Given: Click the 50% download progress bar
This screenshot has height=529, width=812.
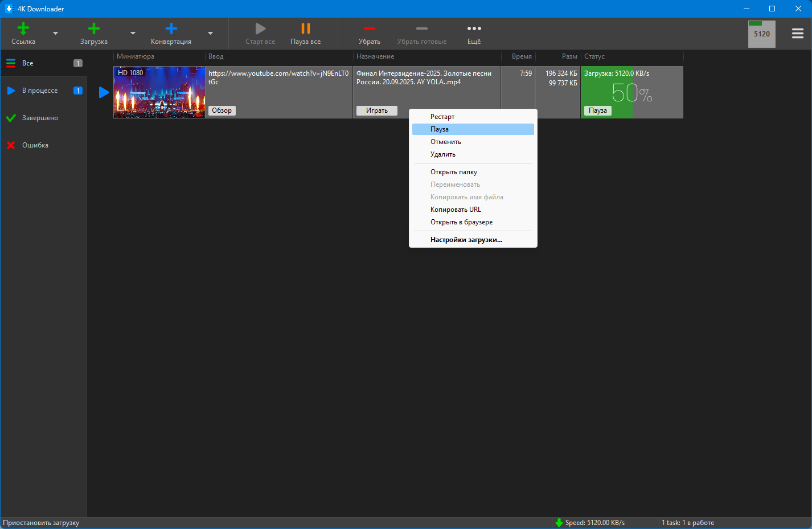Looking at the screenshot, I should point(632,92).
